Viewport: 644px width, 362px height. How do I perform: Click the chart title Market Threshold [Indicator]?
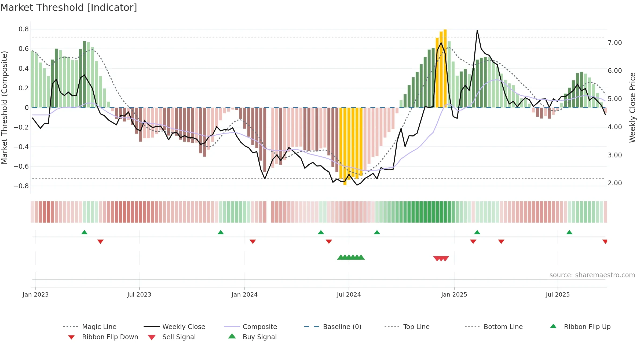tap(69, 8)
